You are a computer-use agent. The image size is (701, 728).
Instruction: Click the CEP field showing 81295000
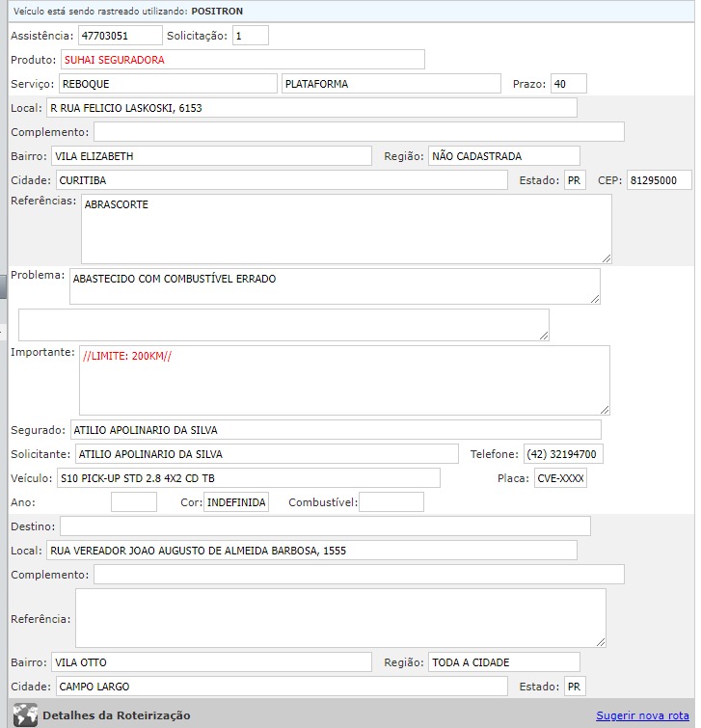point(659,180)
